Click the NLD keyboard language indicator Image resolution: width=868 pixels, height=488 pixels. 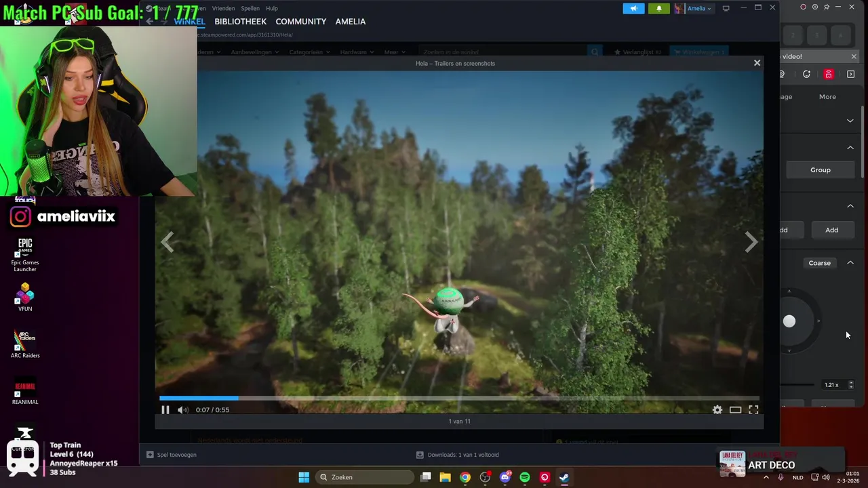[x=798, y=477]
